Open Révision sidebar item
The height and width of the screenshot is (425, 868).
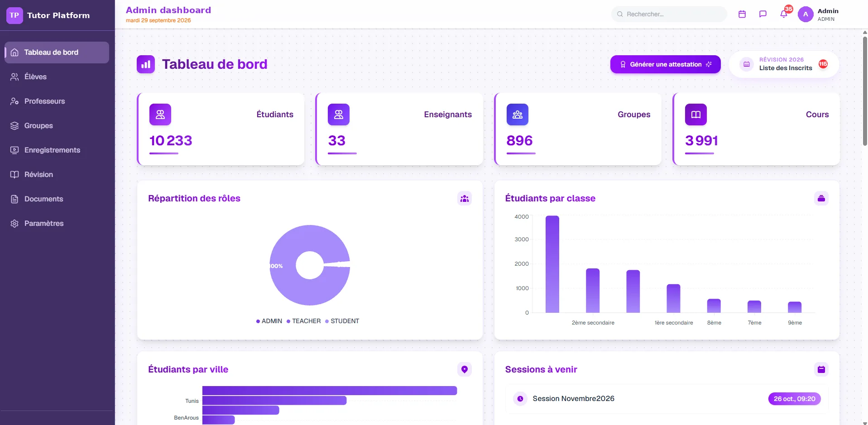coord(57,175)
